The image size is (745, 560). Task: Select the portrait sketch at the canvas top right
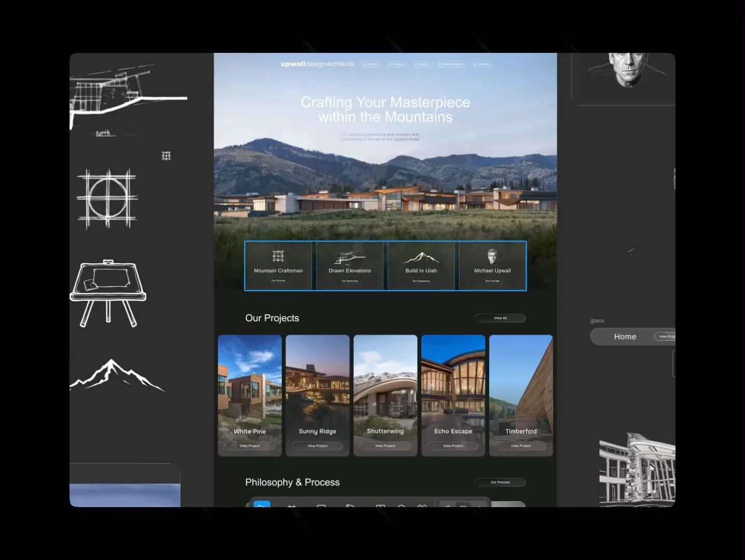click(628, 71)
